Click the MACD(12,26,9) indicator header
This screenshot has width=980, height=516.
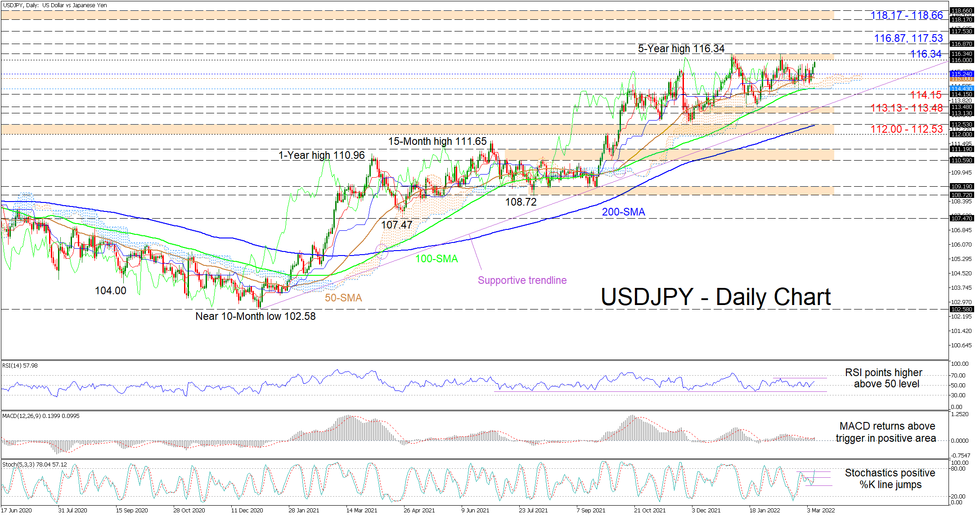40,416
